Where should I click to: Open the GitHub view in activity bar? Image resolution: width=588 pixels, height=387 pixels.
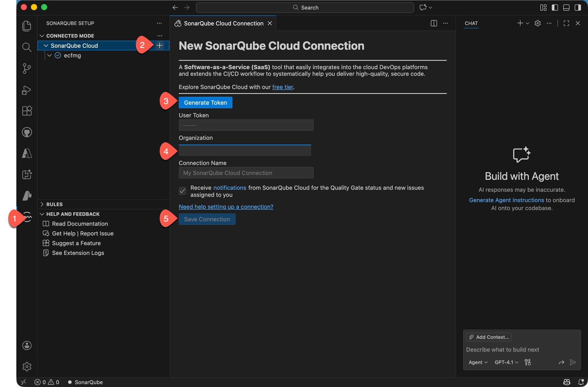click(27, 132)
